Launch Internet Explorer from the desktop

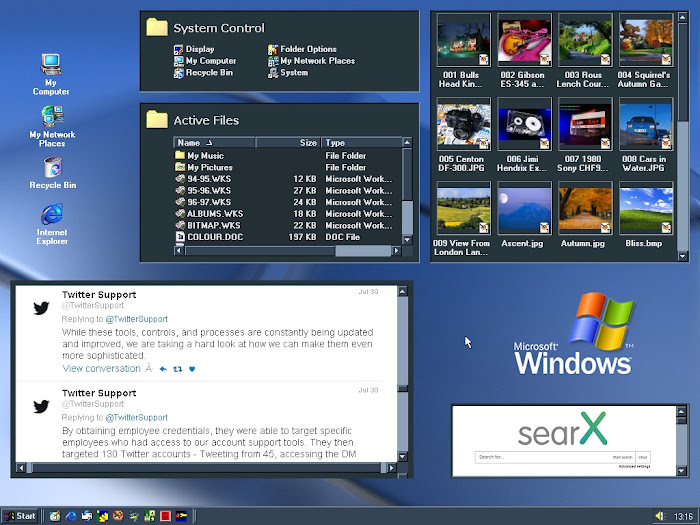[52, 224]
